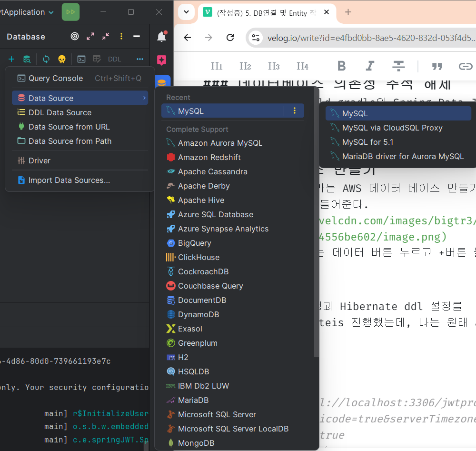
Task: Open the pink AI Assistant sidebar icon
Action: 162,60
